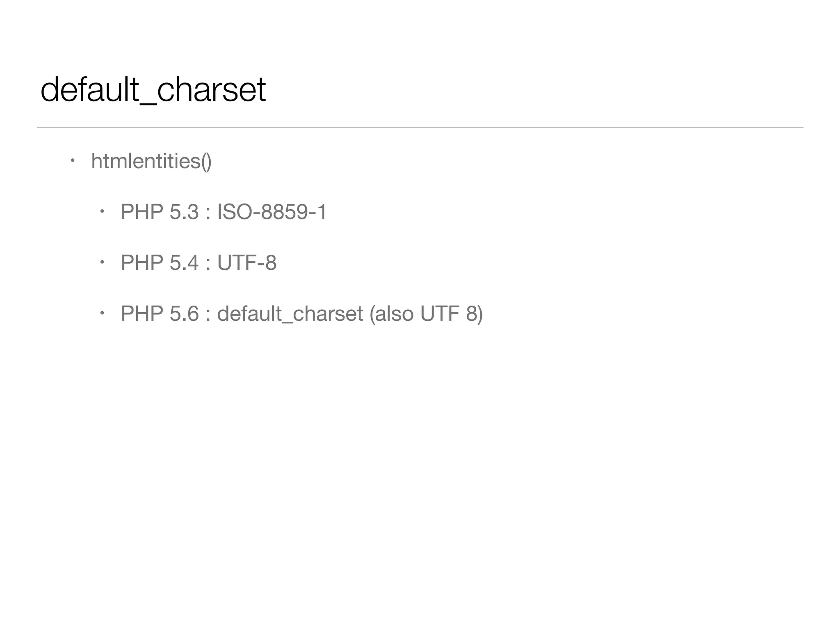Click the PHP 5.4 label text
This screenshot has height=630, width=840.
(160, 262)
